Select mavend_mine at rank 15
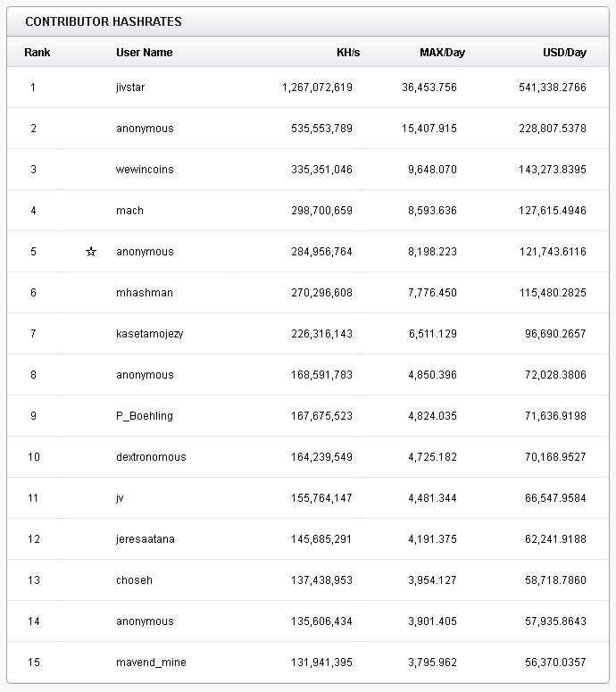The width and height of the screenshot is (616, 692). [x=151, y=663]
